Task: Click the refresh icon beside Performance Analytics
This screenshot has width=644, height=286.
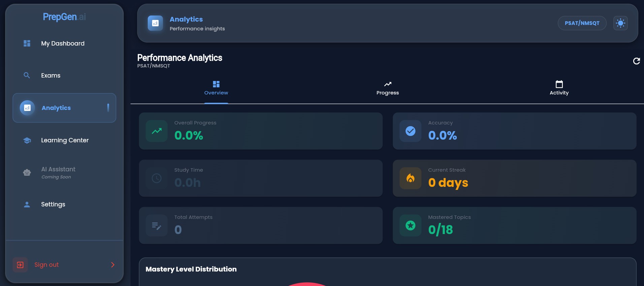Action: coord(636,61)
